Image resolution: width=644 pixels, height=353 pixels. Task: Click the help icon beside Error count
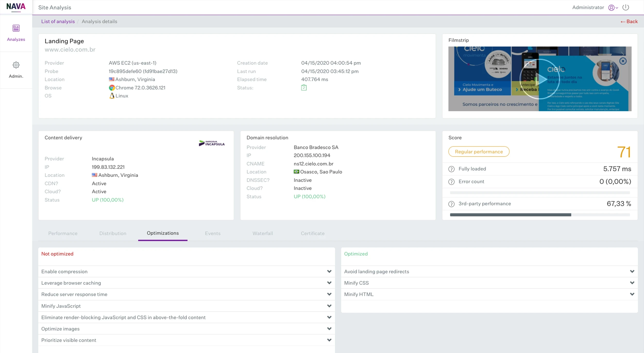tap(451, 182)
